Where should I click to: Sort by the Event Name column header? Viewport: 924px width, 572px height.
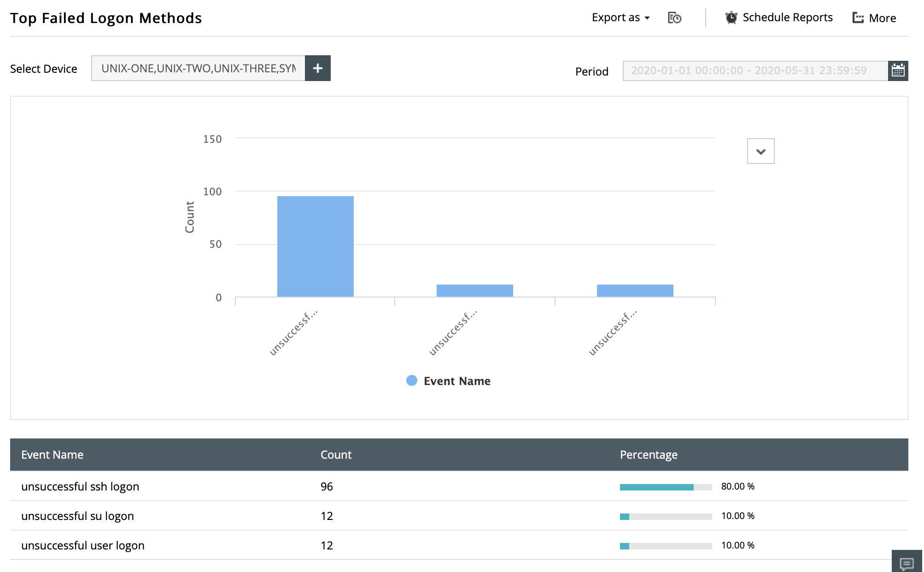tap(52, 455)
